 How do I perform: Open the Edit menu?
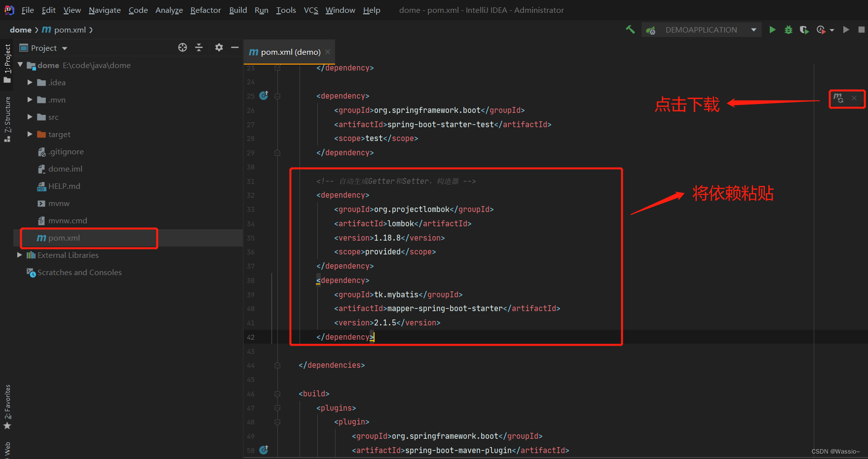point(48,10)
